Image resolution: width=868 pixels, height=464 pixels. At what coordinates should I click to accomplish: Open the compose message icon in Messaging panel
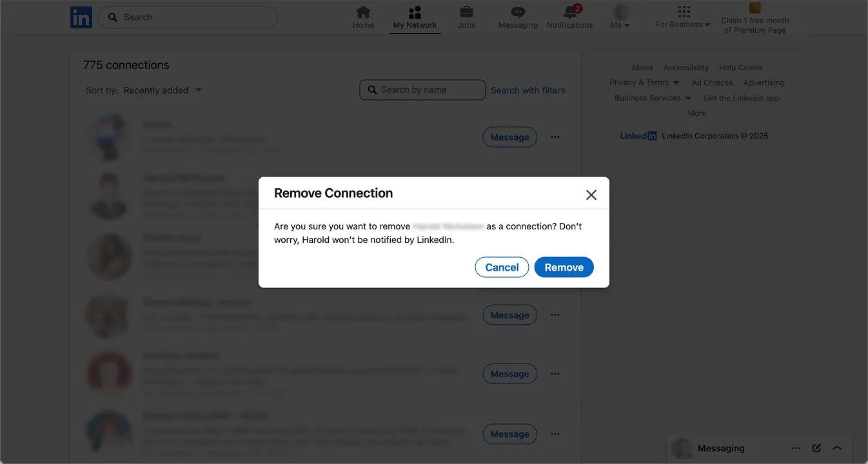point(816,448)
